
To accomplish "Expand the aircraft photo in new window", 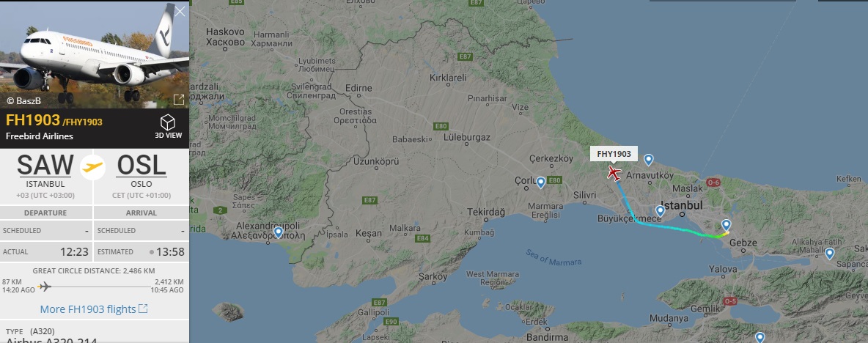I will (x=179, y=100).
